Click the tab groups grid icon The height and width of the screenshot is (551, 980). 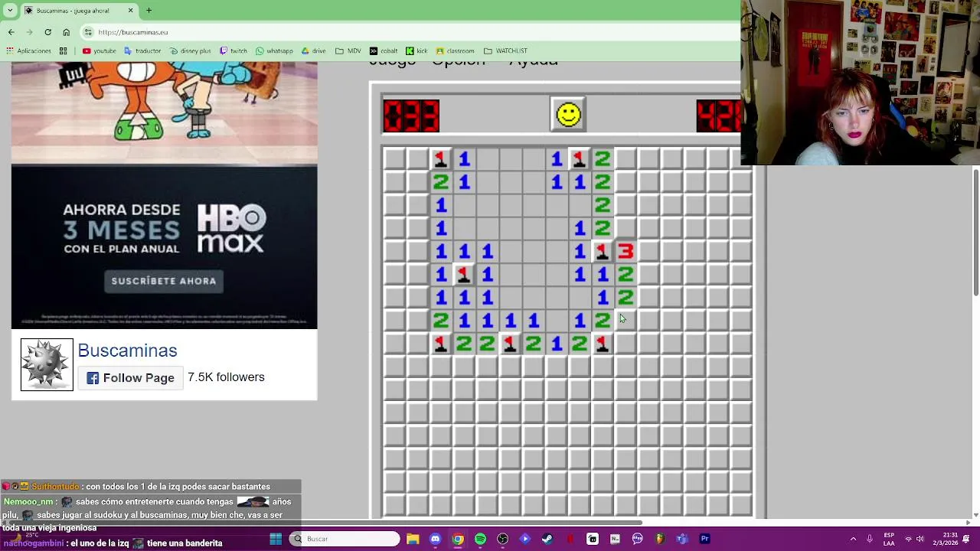[63, 51]
